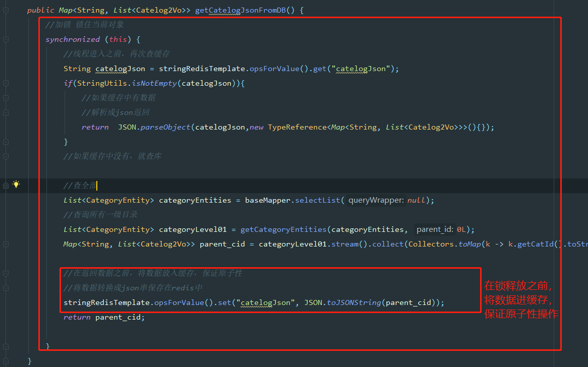Click parent_cid variable in Map declaration
This screenshot has height=367, width=588.
[222, 244]
